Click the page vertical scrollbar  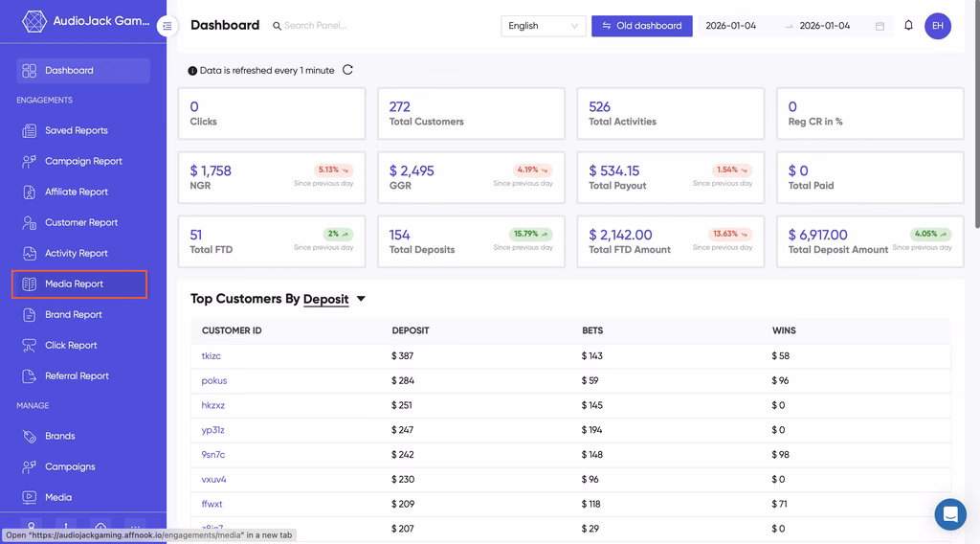tap(976, 113)
